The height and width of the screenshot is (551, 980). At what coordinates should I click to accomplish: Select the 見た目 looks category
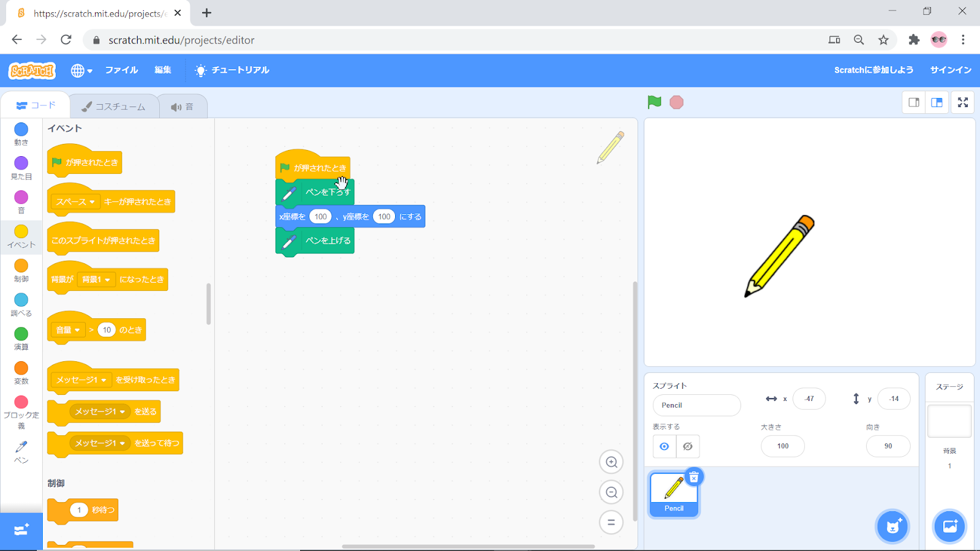[21, 168]
